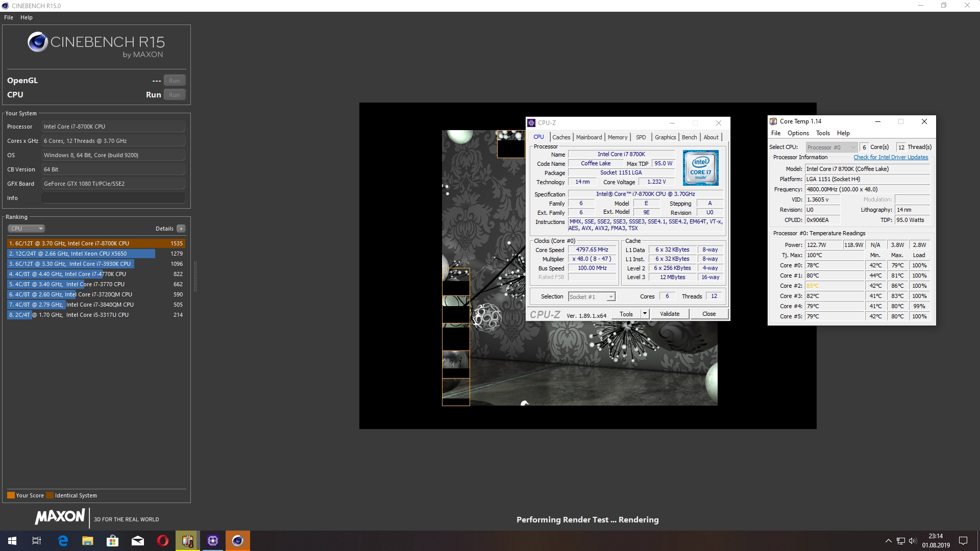The height and width of the screenshot is (551, 980).
Task: Open the Microsoft Store taskbar icon
Action: [x=112, y=541]
